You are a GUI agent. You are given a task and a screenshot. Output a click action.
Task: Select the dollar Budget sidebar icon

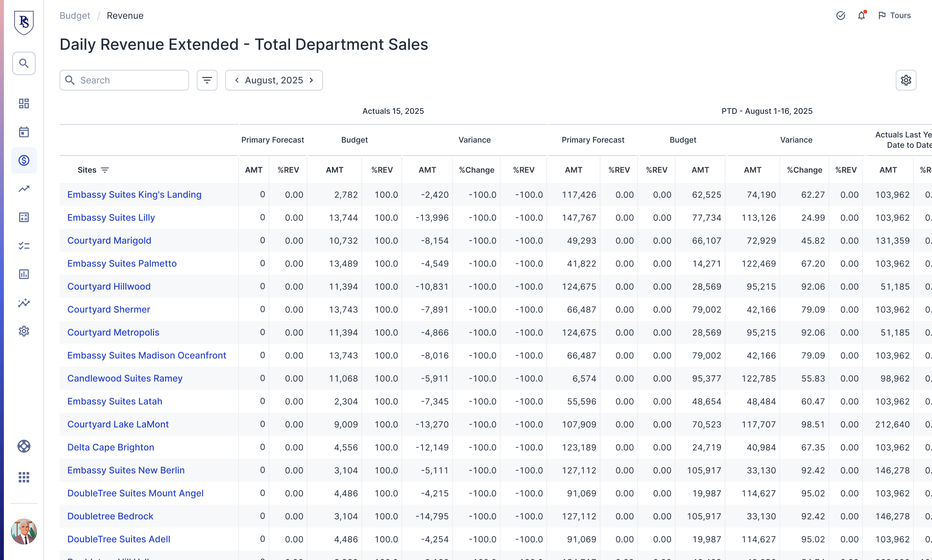24,160
